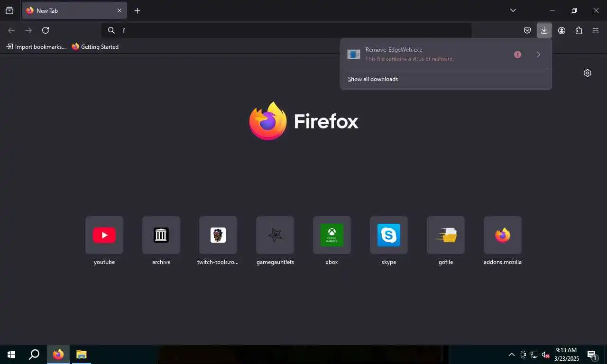Click the muted volume tray icon
Image resolution: width=607 pixels, height=364 pixels.
pos(546,355)
